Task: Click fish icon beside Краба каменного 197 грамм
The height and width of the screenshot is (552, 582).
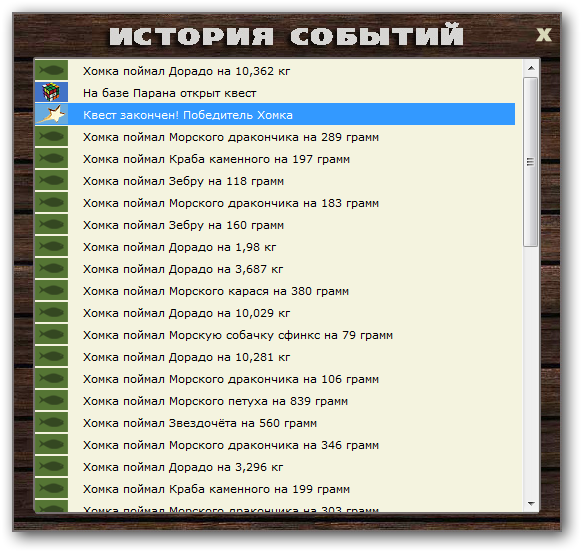Action: [x=52, y=158]
